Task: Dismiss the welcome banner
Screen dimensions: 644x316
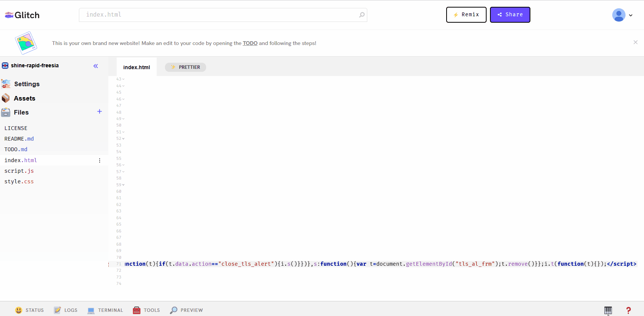Action: click(635, 42)
